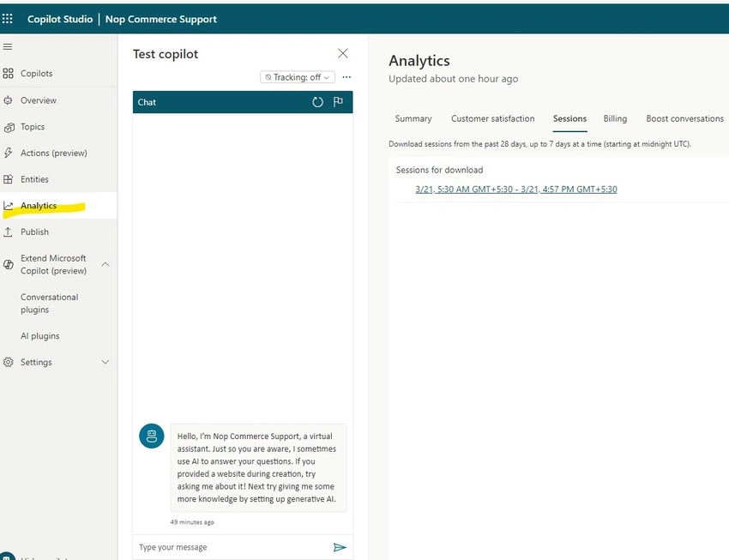Click the Overview bot icon
The width and height of the screenshot is (729, 560).
click(8, 100)
